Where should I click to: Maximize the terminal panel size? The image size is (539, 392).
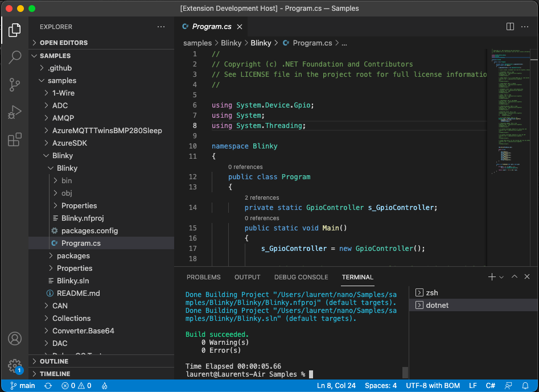(515, 277)
